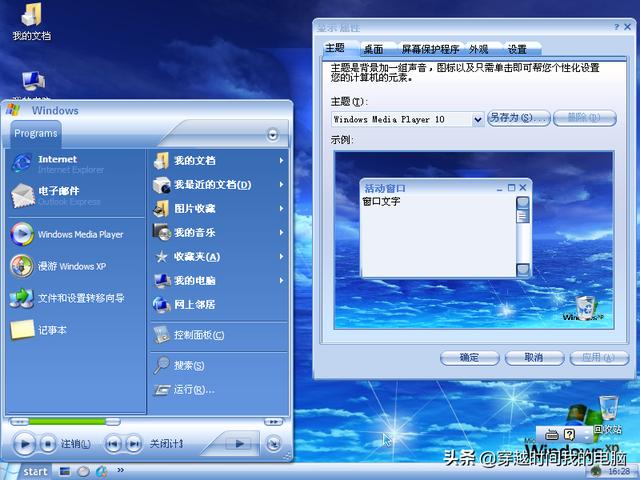This screenshot has height=480, width=640.
Task: Expand 我的电脑 submenu arrow
Action: pyautogui.click(x=282, y=280)
